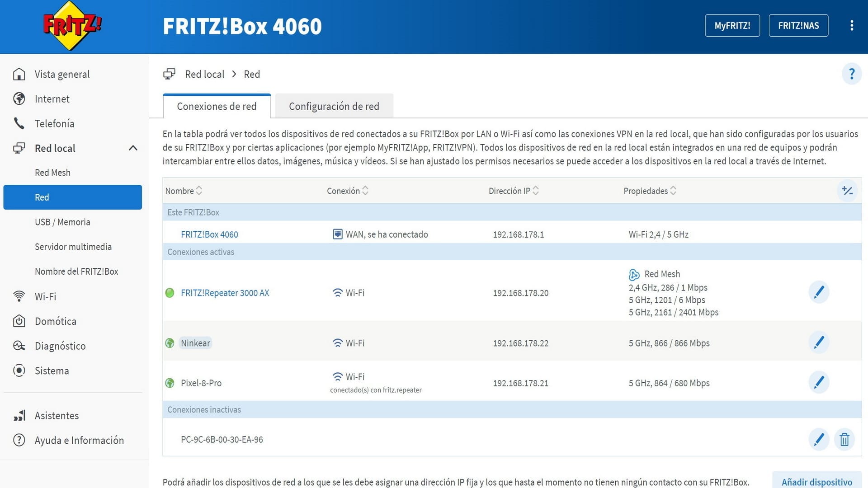868x488 pixels.
Task: Open the help question mark icon
Action: 852,74
